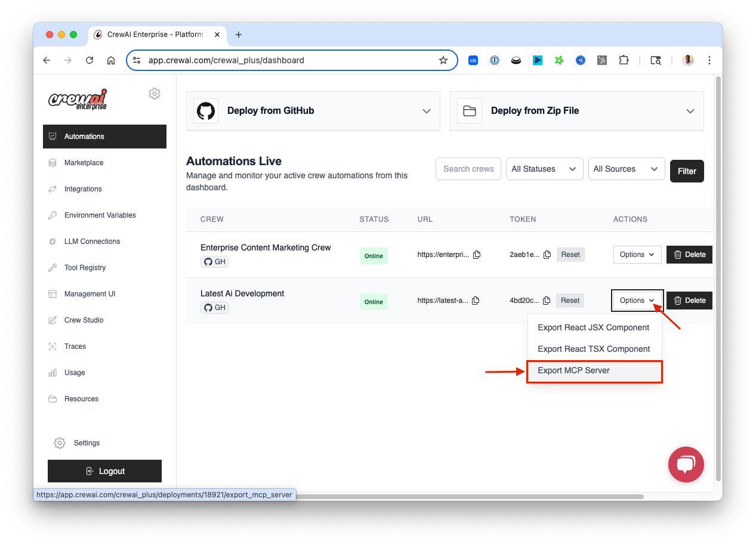The width and height of the screenshot is (756, 545).
Task: Reset the Latest Ai Development token
Action: (x=570, y=301)
